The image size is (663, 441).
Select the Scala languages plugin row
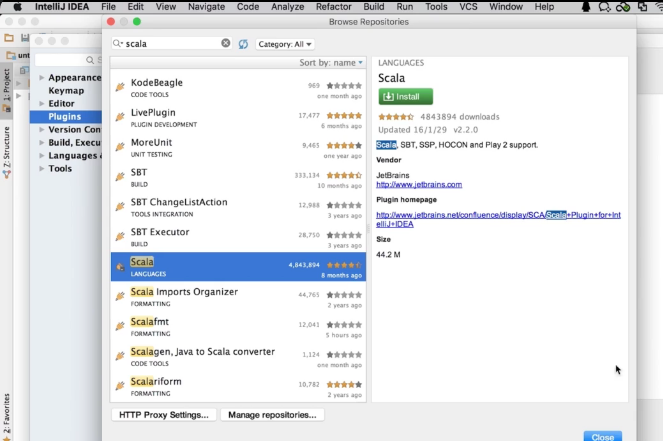click(238, 267)
